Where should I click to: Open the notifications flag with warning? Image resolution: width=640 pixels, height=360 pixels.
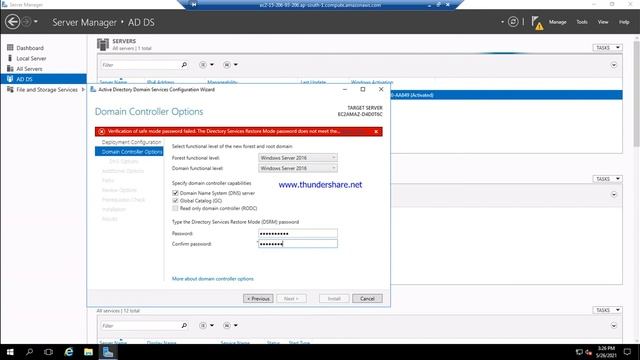[537, 23]
